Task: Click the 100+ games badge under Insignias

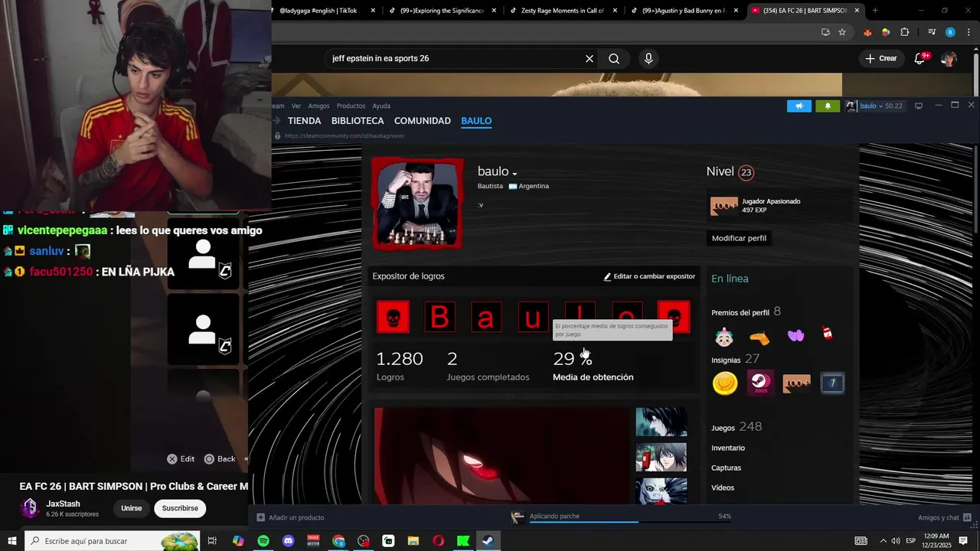Action: pyautogui.click(x=796, y=383)
